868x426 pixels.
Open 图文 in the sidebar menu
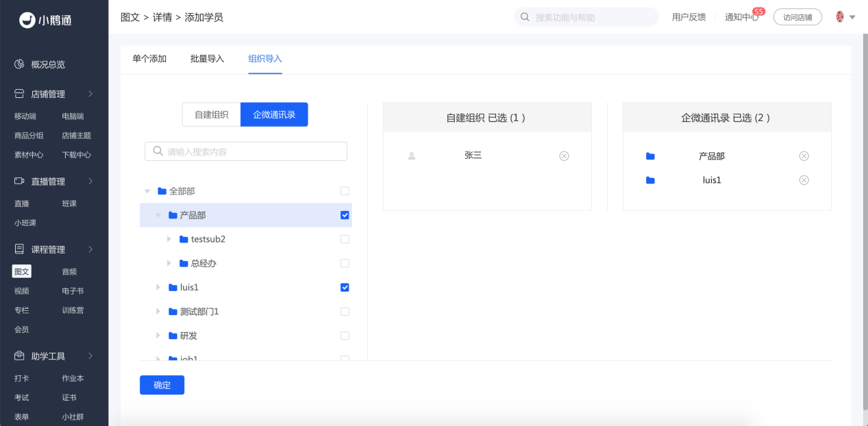pos(22,272)
